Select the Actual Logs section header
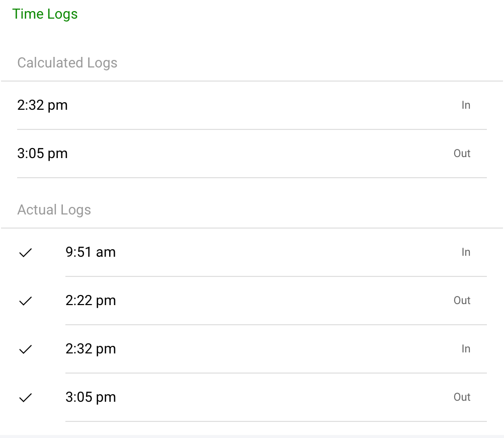504x438 pixels. click(x=54, y=210)
